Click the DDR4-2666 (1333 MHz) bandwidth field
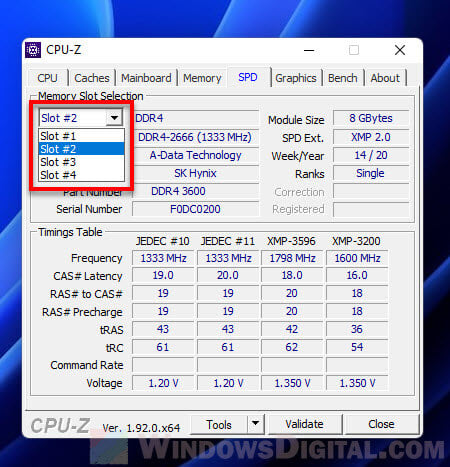Image resolution: width=450 pixels, height=467 pixels. point(196,137)
